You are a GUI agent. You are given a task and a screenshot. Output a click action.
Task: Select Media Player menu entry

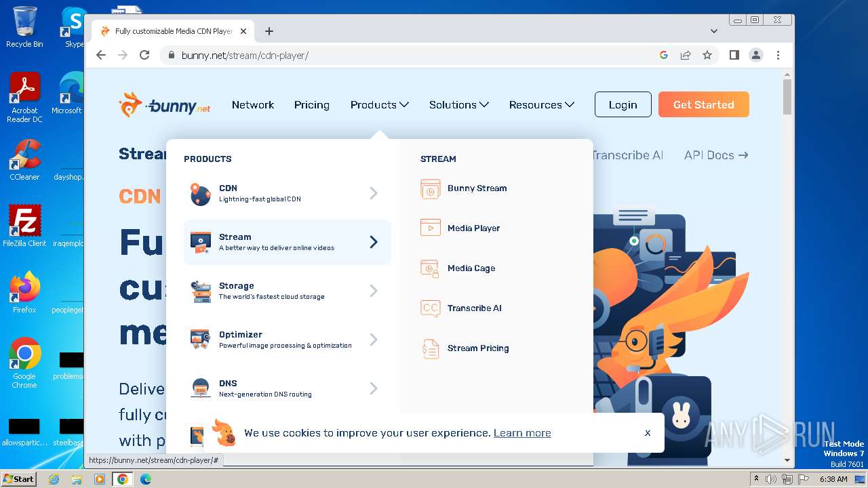473,228
